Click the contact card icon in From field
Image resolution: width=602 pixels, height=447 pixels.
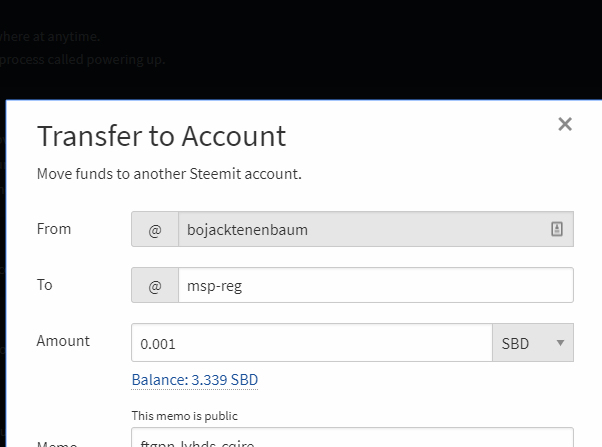click(x=557, y=229)
